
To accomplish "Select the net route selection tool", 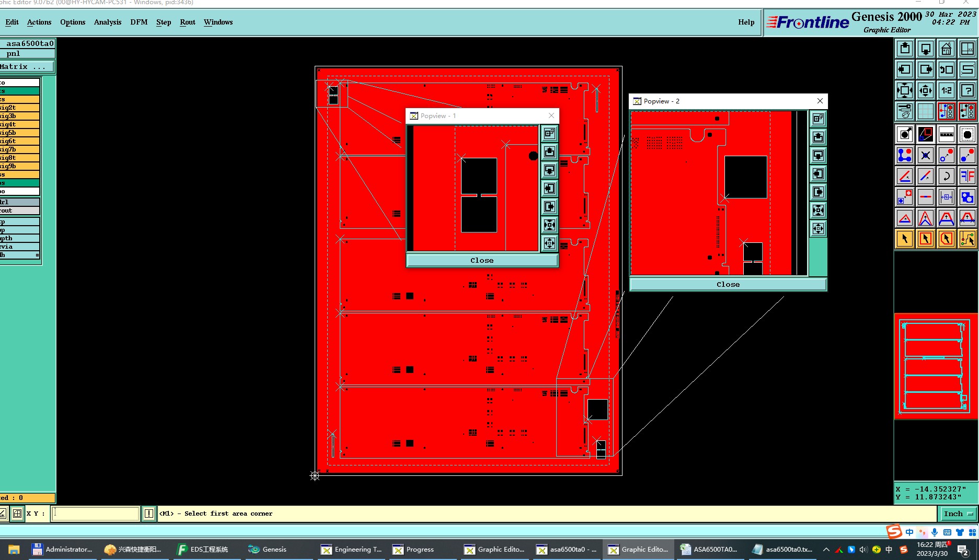I will (967, 239).
